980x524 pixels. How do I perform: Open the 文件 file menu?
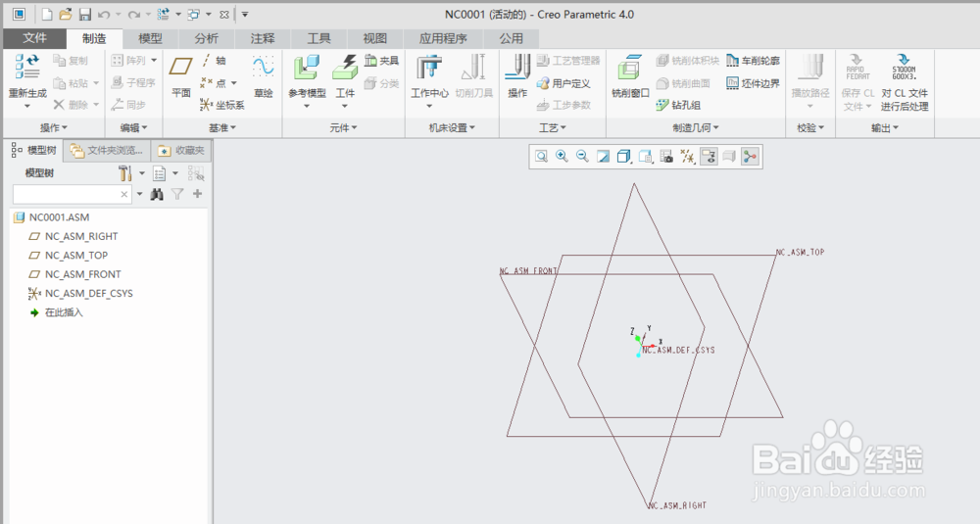click(x=34, y=38)
